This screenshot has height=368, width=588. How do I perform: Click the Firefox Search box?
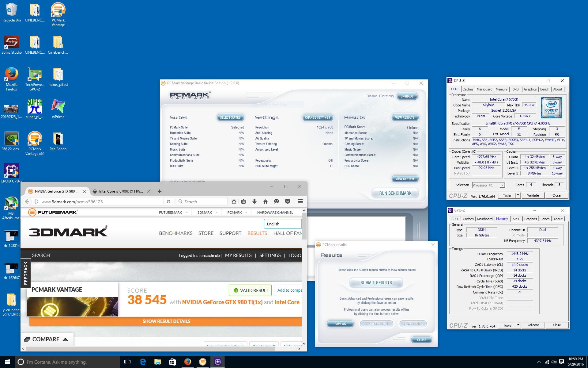tap(202, 201)
